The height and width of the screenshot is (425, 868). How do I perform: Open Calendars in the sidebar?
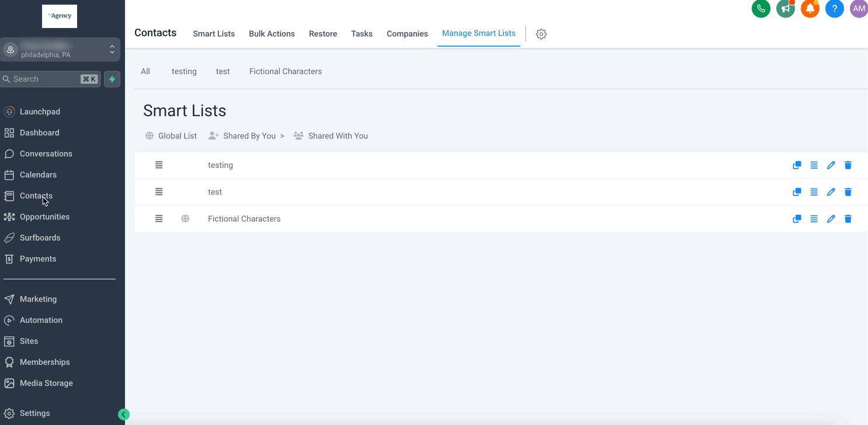pyautogui.click(x=38, y=175)
